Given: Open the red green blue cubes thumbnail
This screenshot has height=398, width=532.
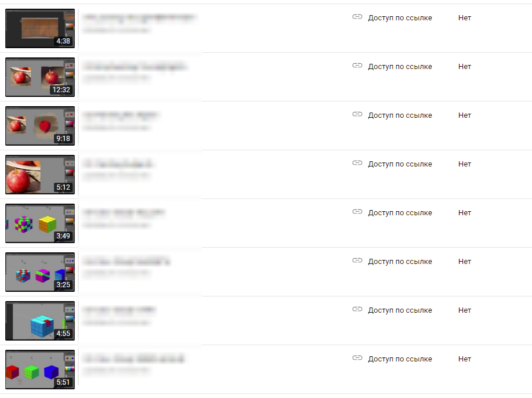Looking at the screenshot, I should tap(40, 370).
